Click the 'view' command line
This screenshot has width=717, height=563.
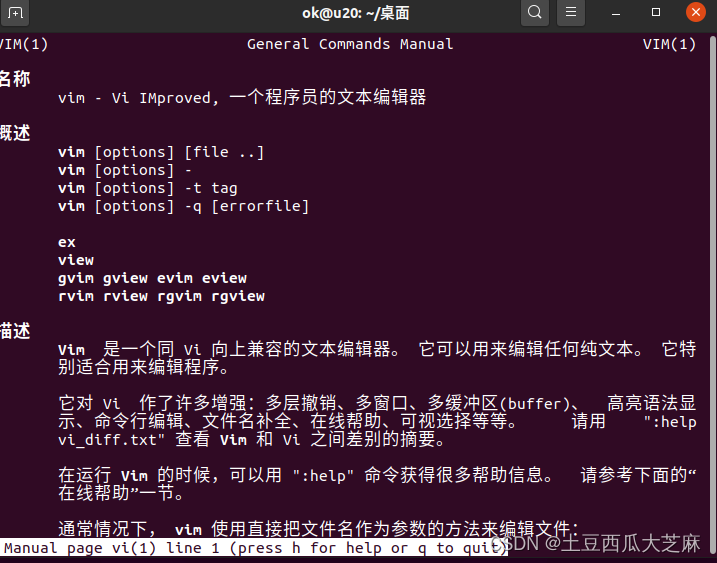pyautogui.click(x=76, y=260)
